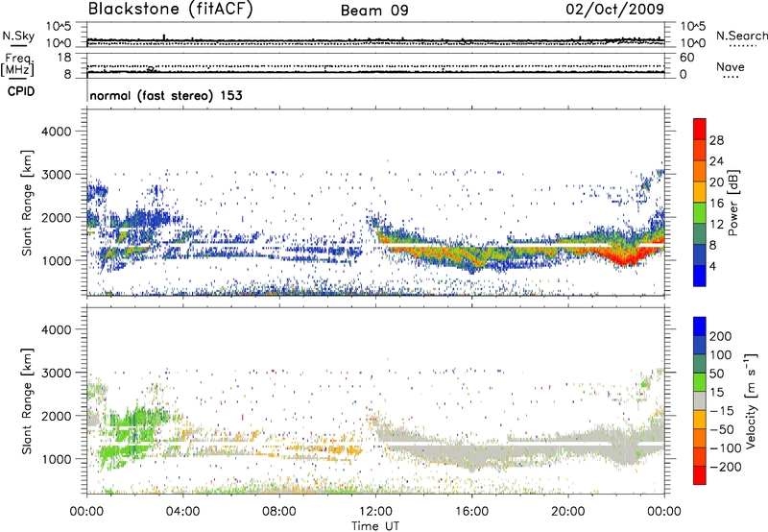Click the 'N.Sky' legend label
Screen dimensions: 768x532
18,36
